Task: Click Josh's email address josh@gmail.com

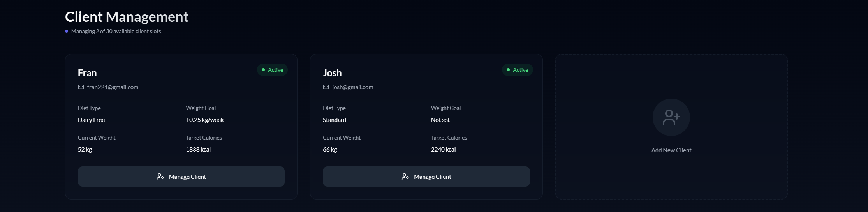Action: (352, 87)
